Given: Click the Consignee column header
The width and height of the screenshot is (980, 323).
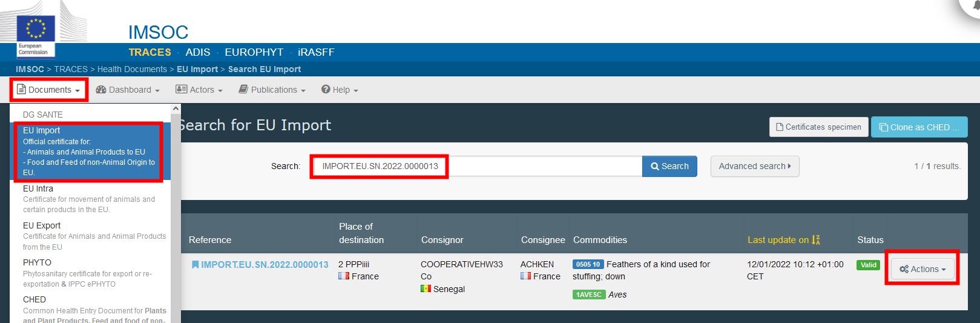Looking at the screenshot, I should tap(543, 240).
